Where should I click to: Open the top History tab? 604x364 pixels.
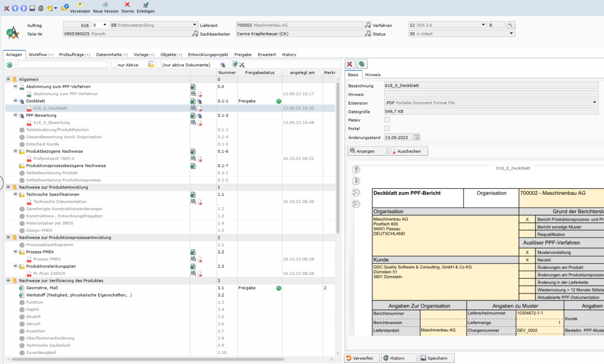[x=289, y=54]
